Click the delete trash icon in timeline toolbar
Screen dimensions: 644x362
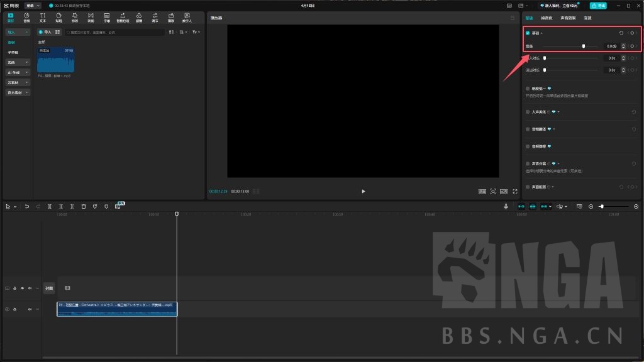pos(84,206)
